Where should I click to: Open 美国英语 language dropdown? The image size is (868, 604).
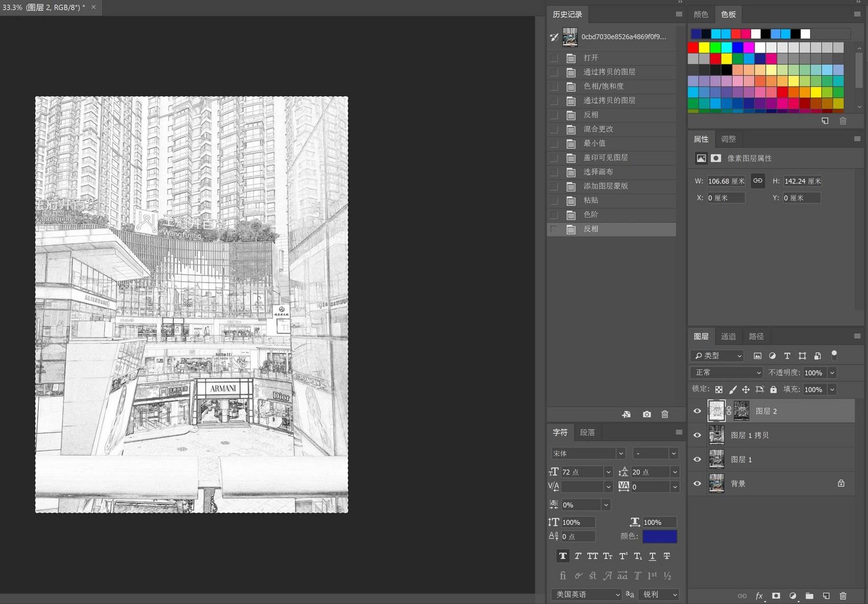[x=586, y=594]
